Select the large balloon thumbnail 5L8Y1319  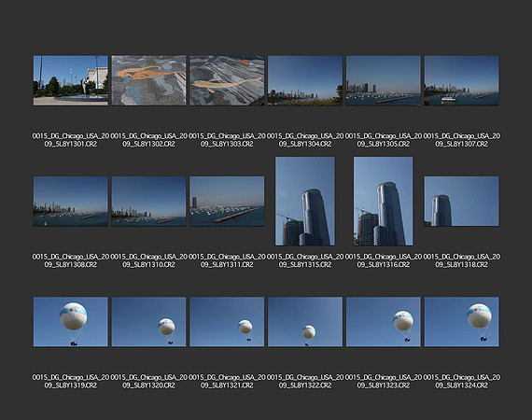pyautogui.click(x=71, y=322)
